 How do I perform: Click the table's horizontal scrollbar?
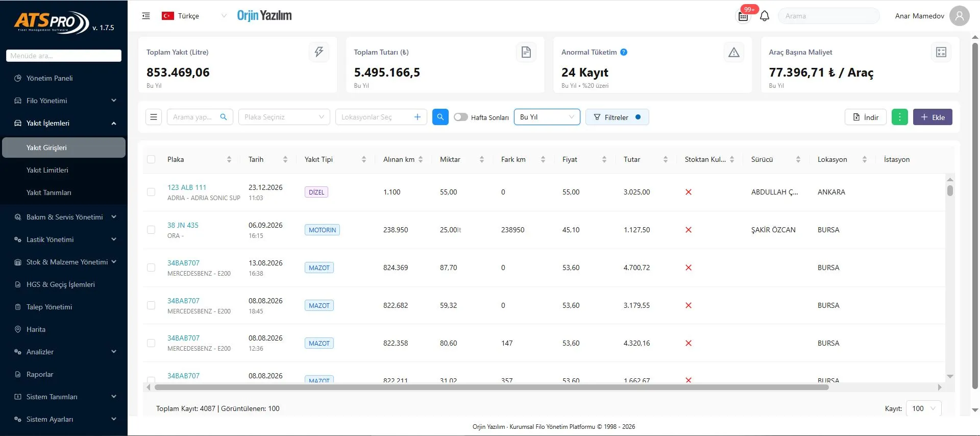tap(491, 387)
